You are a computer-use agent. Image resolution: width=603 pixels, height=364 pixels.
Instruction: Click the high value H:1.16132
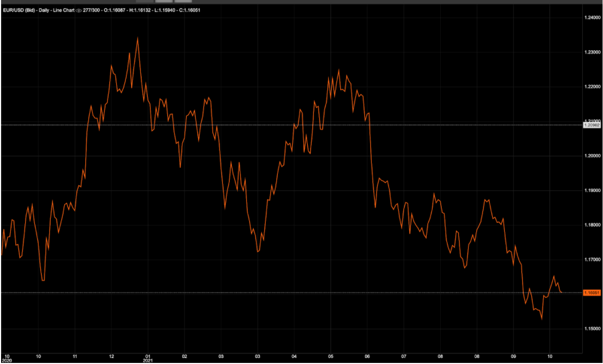click(x=141, y=9)
